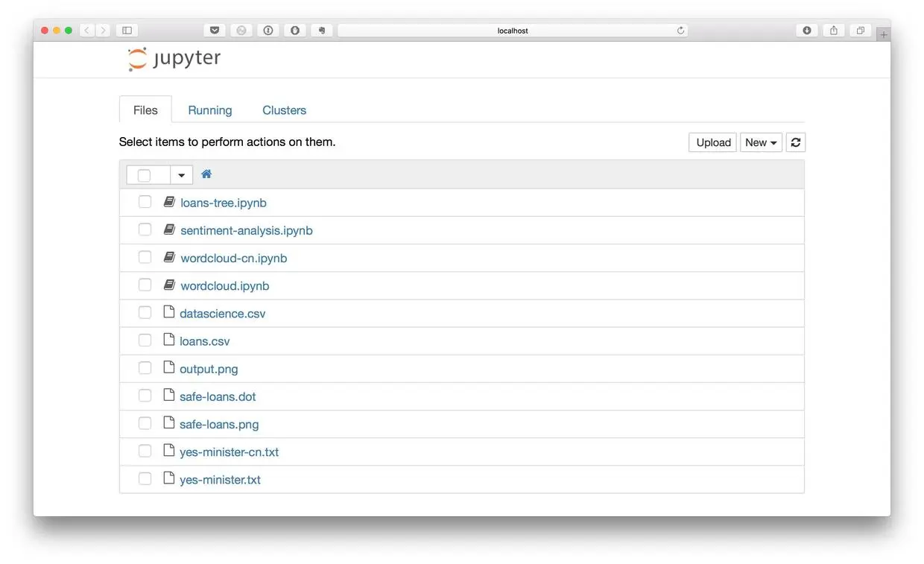Check the box for wordcloud-cn.ipynb
The width and height of the screenshot is (924, 564).
tap(145, 257)
